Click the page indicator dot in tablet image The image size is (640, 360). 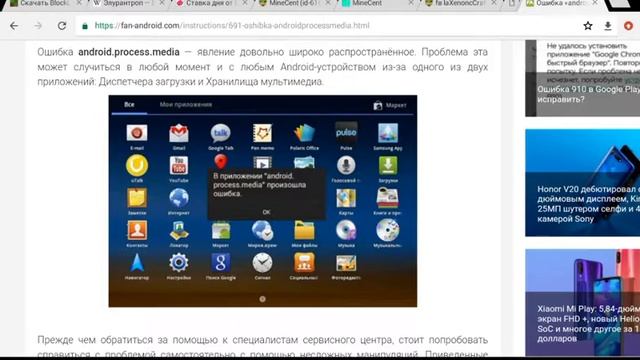pos(262,299)
